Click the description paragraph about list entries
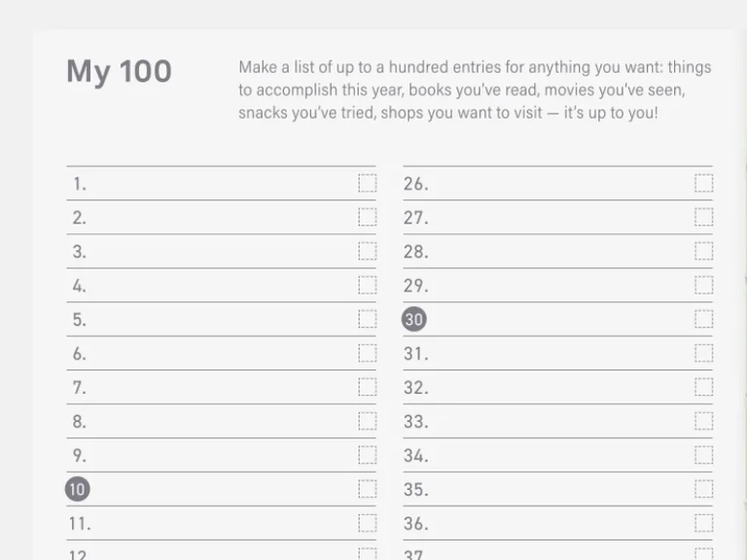This screenshot has height=560, width=747. tap(475, 90)
